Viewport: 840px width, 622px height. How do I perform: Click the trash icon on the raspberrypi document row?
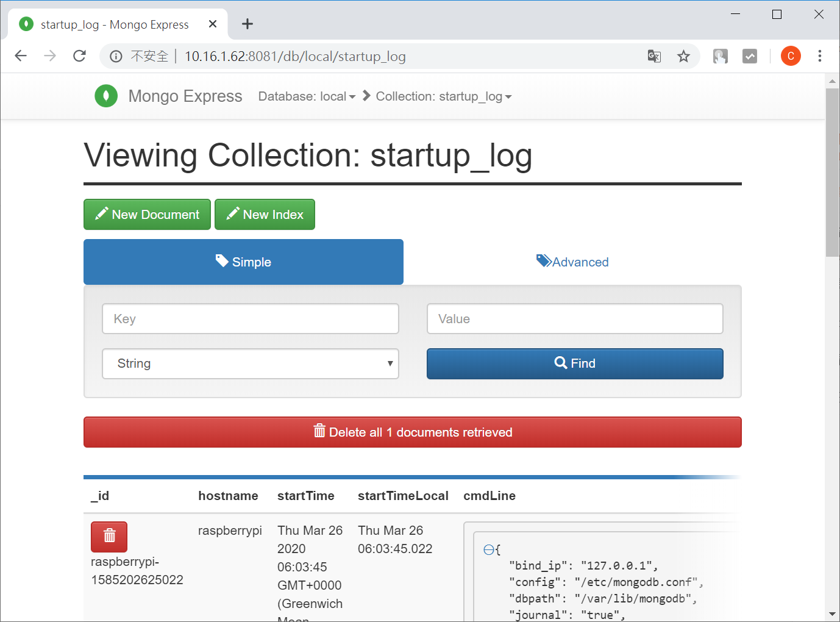point(109,537)
